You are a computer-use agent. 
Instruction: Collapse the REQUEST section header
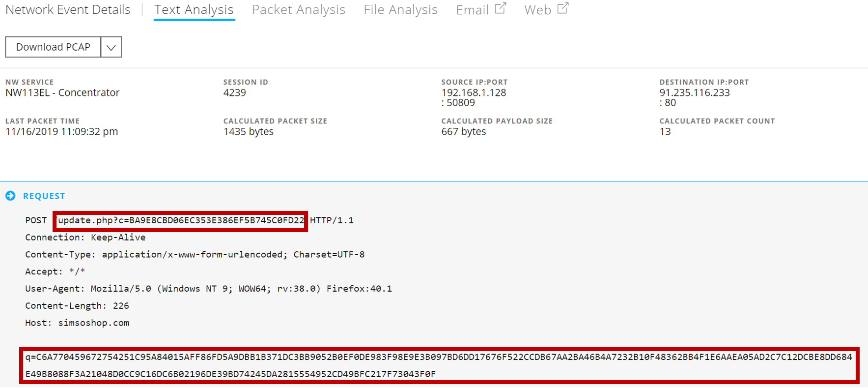[44, 196]
